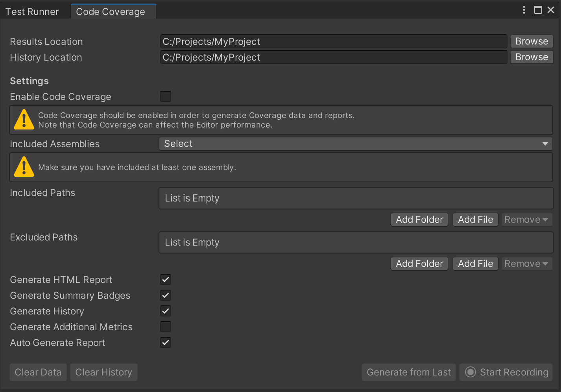
Task: Click Generate from Last
Action: pyautogui.click(x=408, y=372)
